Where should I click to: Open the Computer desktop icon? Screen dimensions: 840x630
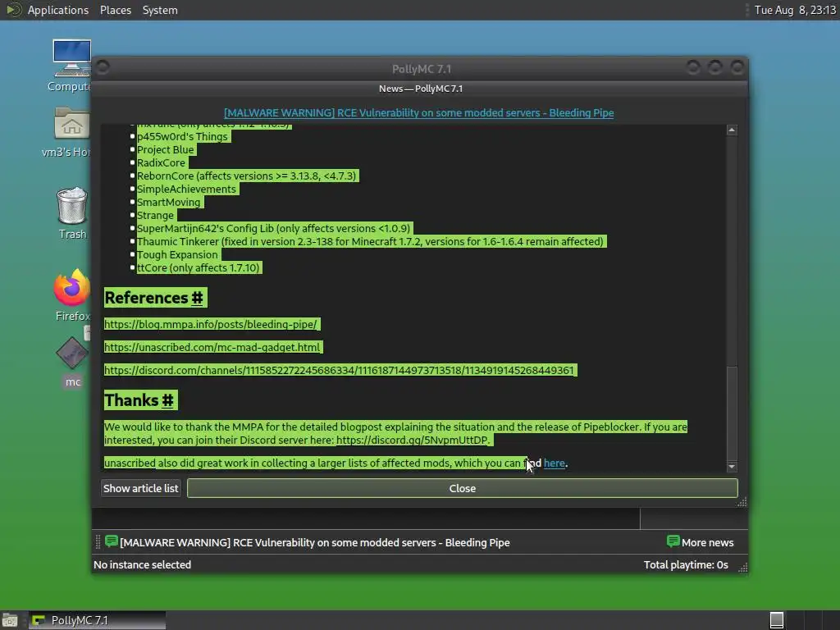71,59
